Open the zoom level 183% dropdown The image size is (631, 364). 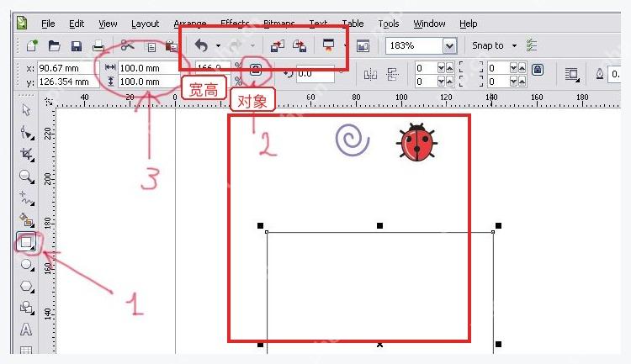[x=449, y=46]
